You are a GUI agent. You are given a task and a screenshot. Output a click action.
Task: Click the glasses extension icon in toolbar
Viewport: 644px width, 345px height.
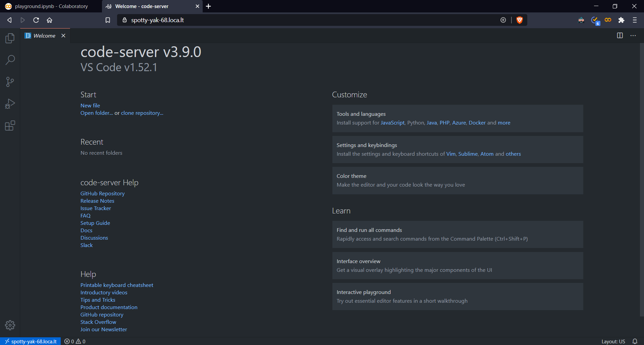click(x=581, y=20)
